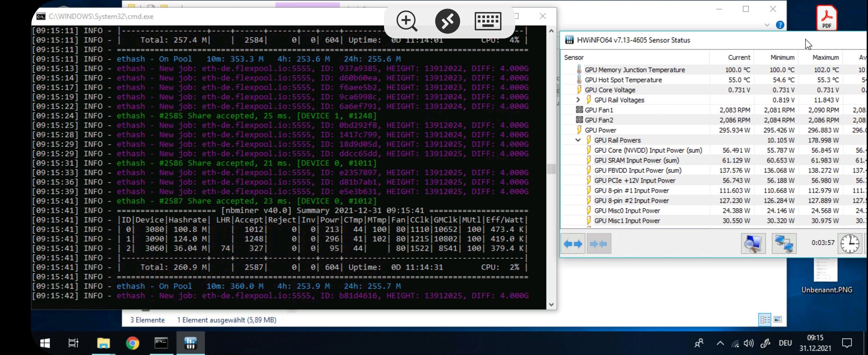Select GPU Misc1 Input Power row
868x355 pixels.
tap(713, 221)
